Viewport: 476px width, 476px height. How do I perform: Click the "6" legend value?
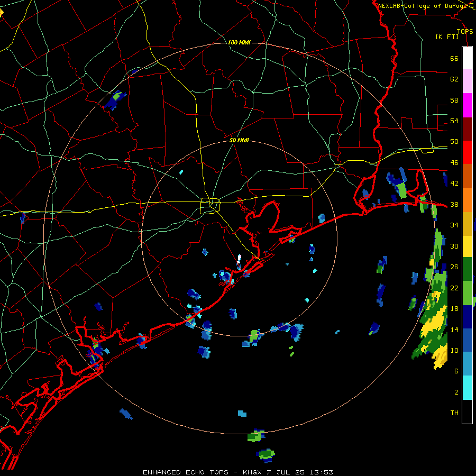coord(456,371)
